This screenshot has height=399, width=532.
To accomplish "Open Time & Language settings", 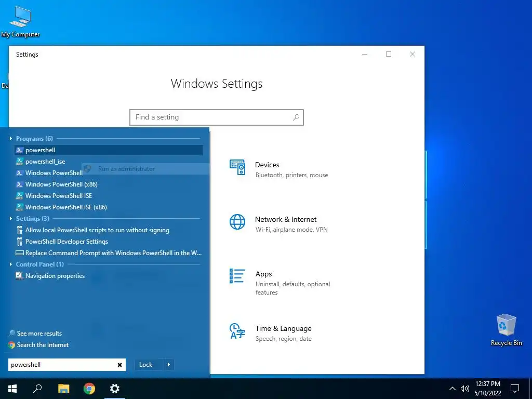I will (271, 333).
